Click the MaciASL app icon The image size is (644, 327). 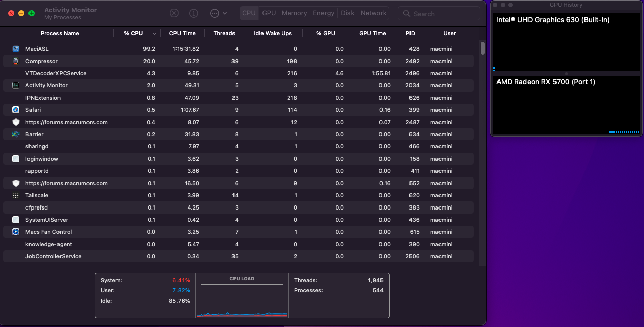[16, 49]
